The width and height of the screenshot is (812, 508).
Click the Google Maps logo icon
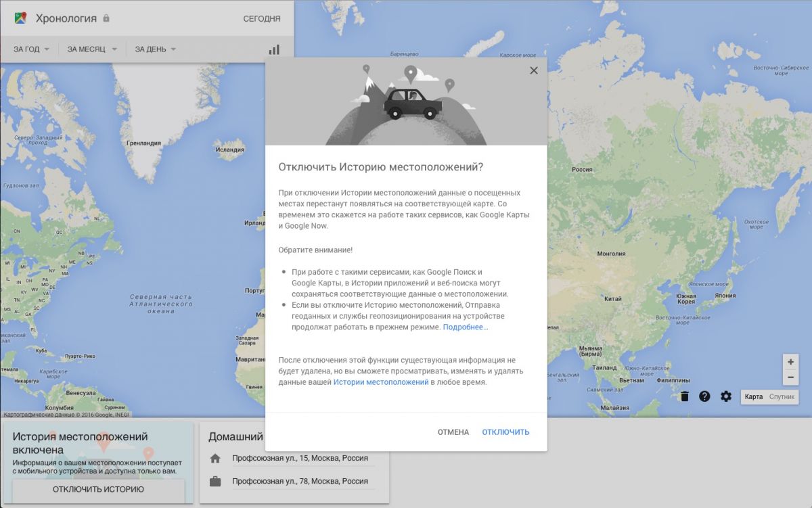point(20,18)
